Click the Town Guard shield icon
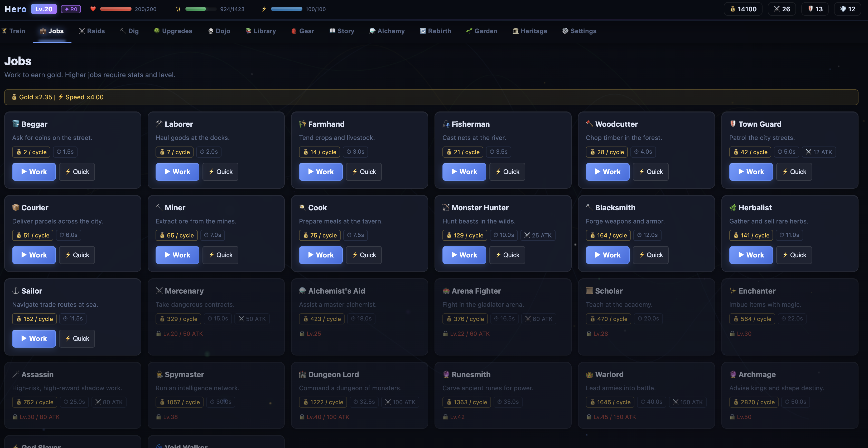Image resolution: width=868 pixels, height=448 pixels. tap(733, 124)
